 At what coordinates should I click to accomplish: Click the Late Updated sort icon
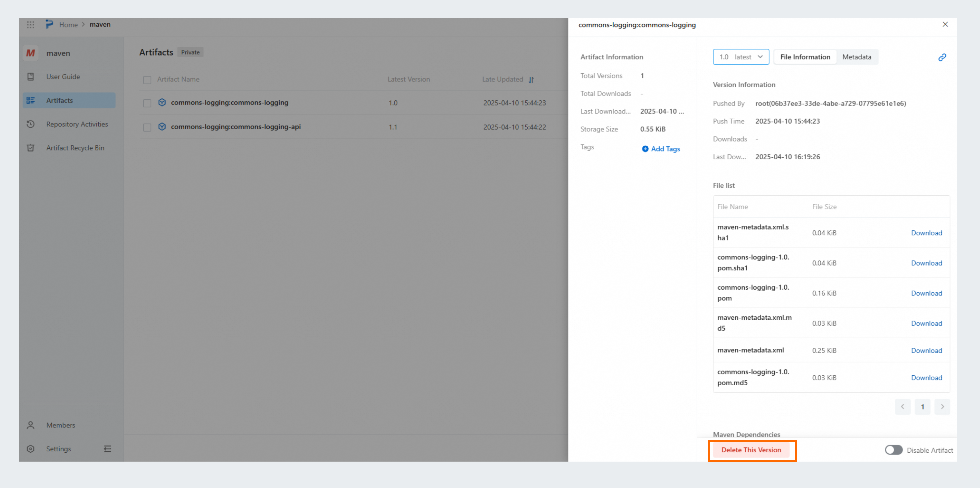pos(531,80)
